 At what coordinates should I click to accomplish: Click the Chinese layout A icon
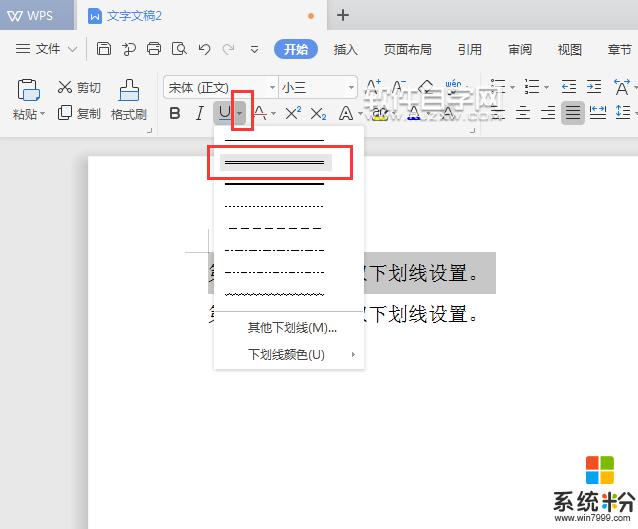coord(621,87)
